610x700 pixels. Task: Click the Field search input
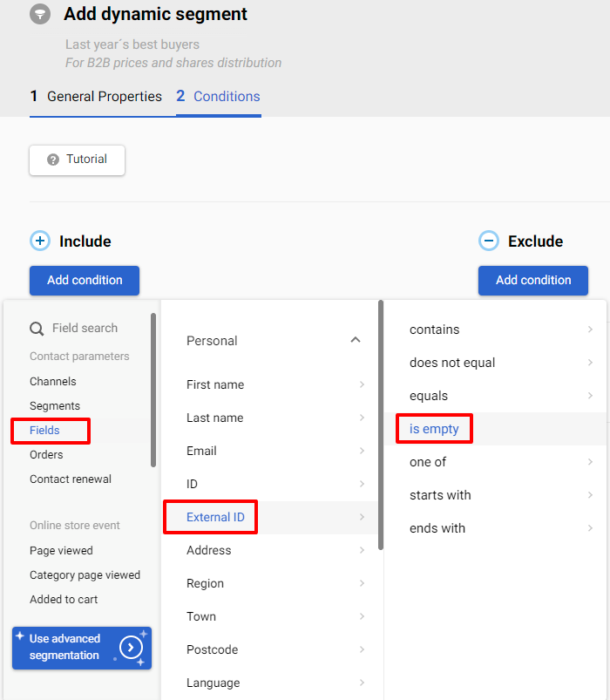(x=83, y=328)
